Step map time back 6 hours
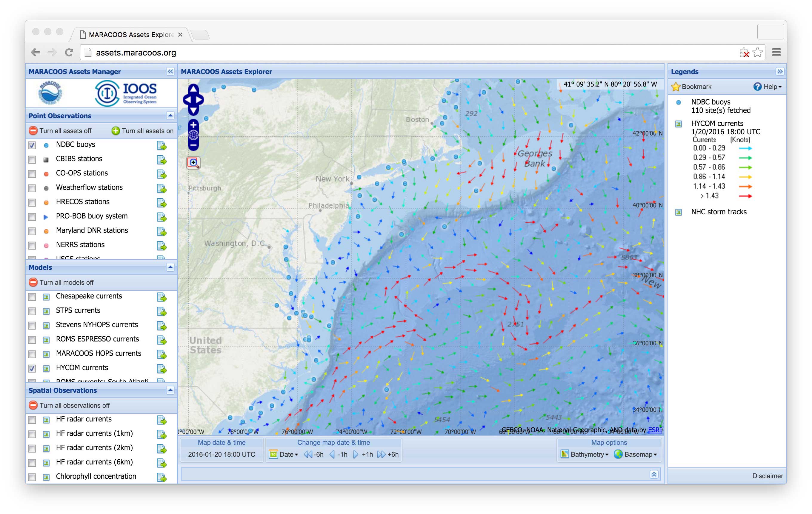812x514 pixels. pyautogui.click(x=313, y=454)
